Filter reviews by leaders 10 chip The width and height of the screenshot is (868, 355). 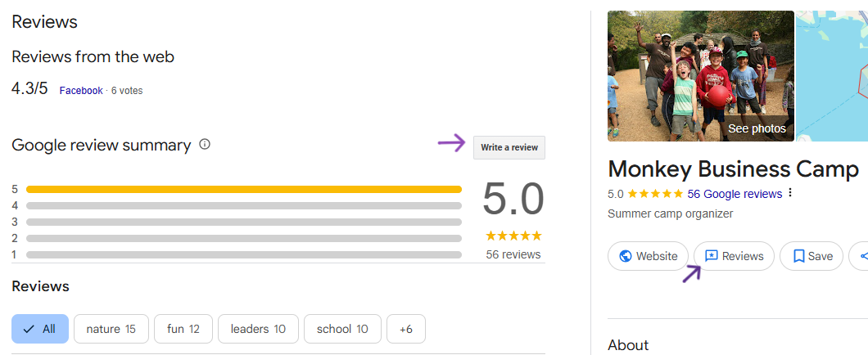258,329
